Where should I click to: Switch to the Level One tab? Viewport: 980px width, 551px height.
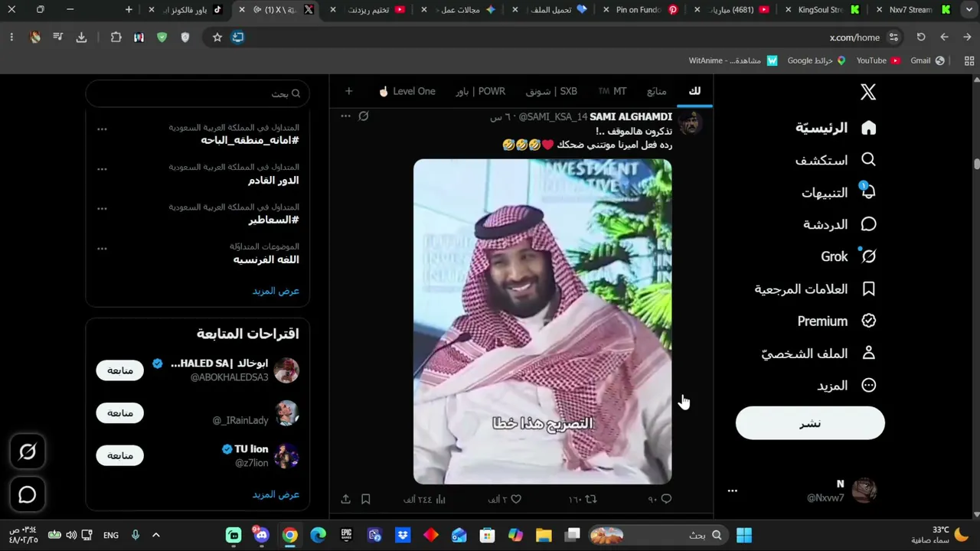(407, 91)
